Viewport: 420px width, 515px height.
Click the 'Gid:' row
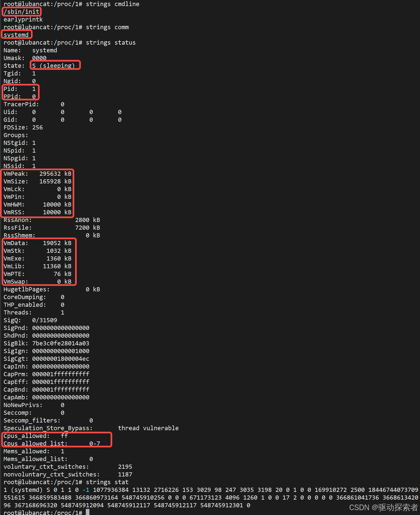point(63,119)
